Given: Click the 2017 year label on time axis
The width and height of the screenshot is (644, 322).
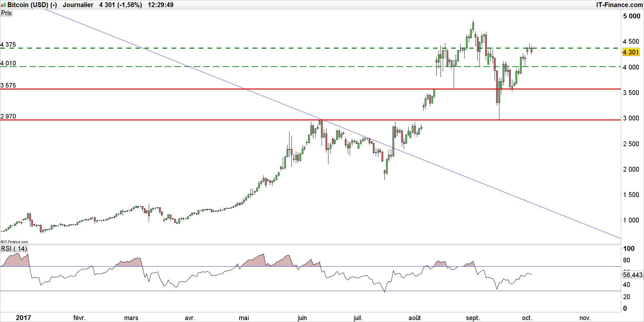Looking at the screenshot, I should point(24,318).
